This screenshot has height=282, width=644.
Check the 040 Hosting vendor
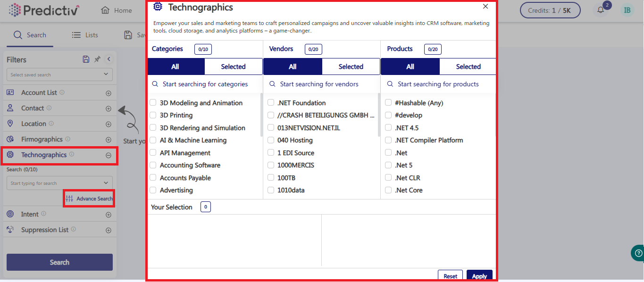click(x=271, y=140)
